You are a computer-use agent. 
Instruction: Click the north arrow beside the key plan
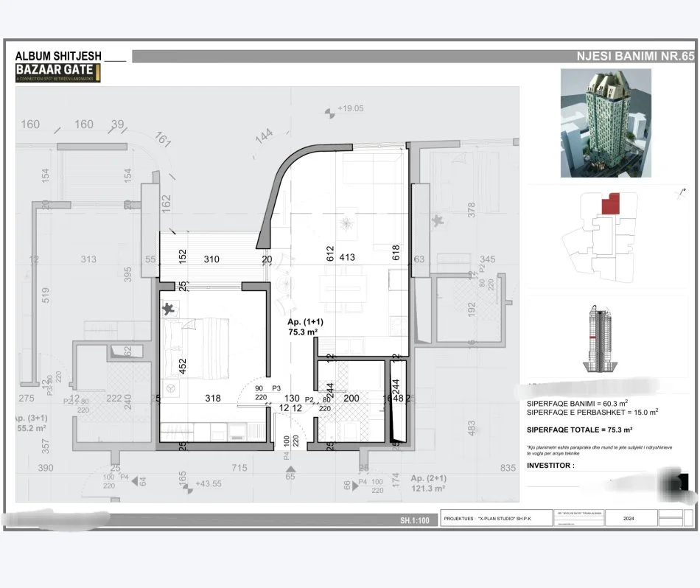[x=678, y=193]
